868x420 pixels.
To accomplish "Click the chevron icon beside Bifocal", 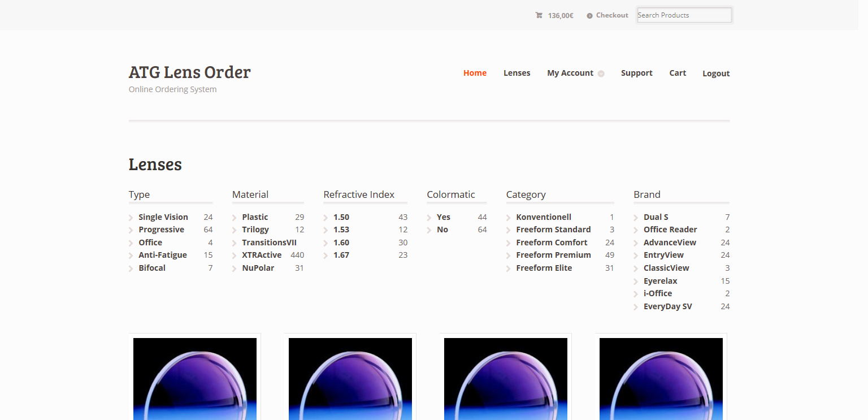I will pyautogui.click(x=132, y=269).
